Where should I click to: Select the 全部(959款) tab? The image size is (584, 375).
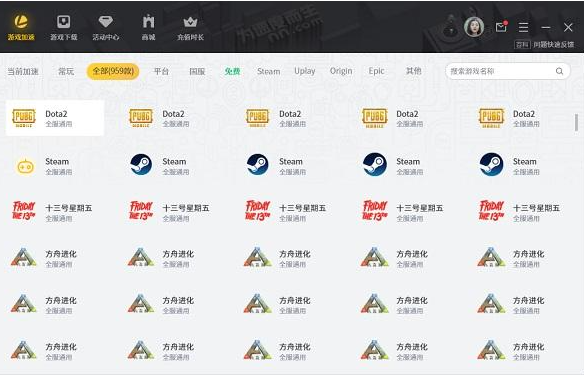click(113, 71)
